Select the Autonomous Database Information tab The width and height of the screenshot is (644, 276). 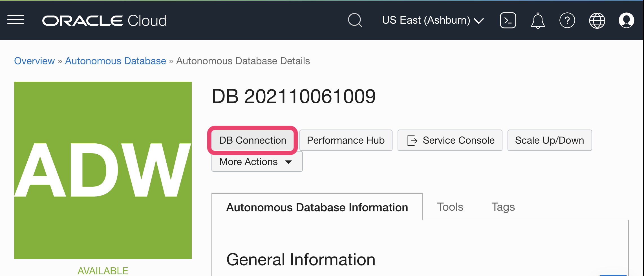pyautogui.click(x=317, y=207)
